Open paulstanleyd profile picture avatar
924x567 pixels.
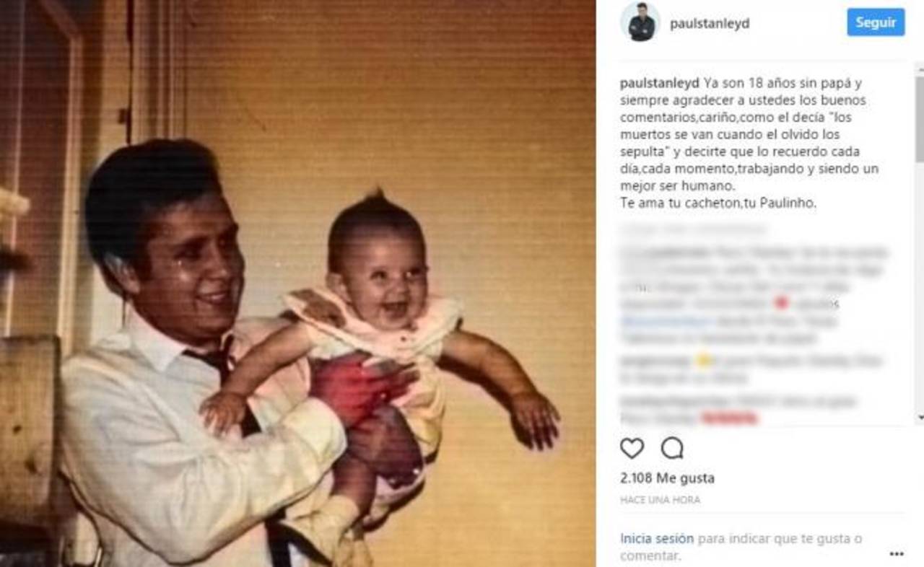click(x=640, y=22)
